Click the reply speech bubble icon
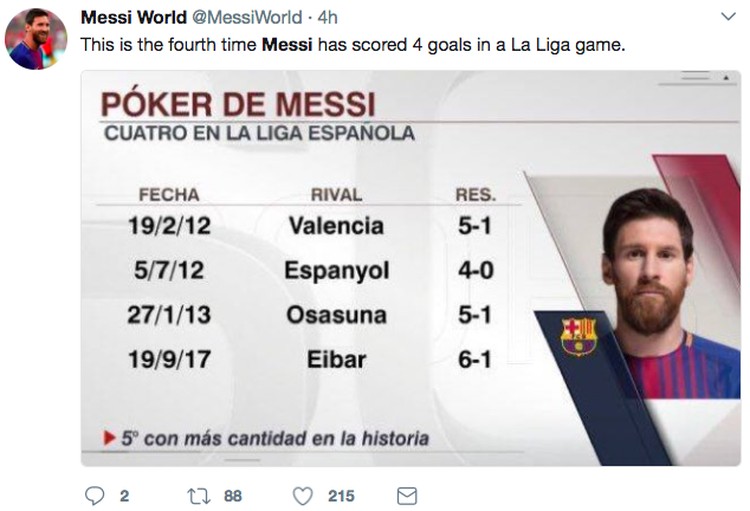The height and width of the screenshot is (511, 750). click(x=95, y=496)
